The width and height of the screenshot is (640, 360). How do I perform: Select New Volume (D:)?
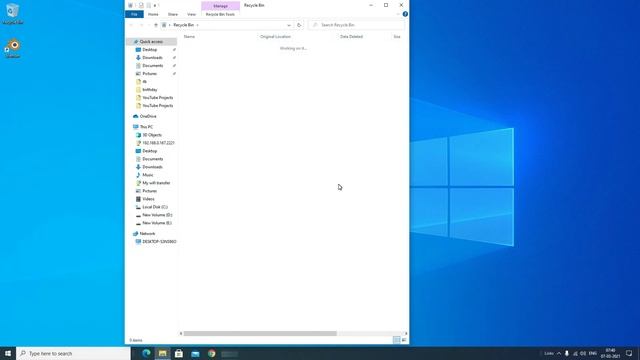coord(157,215)
